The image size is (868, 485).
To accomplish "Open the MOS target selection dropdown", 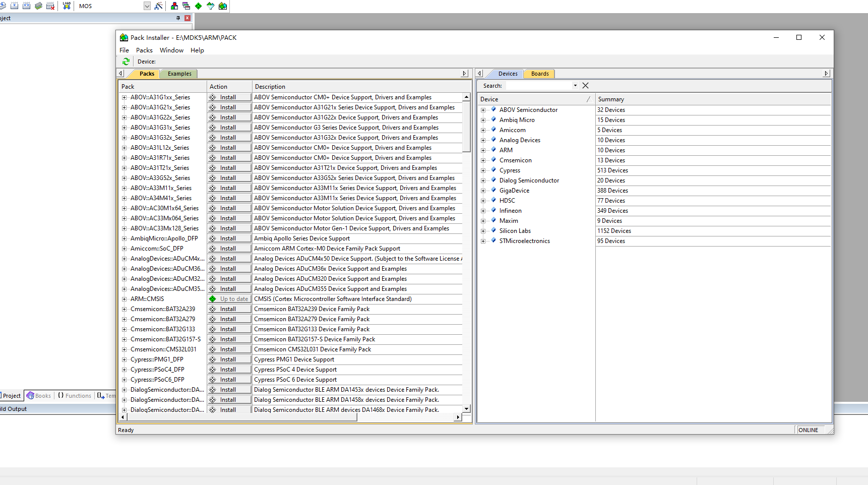I will coord(147,6).
